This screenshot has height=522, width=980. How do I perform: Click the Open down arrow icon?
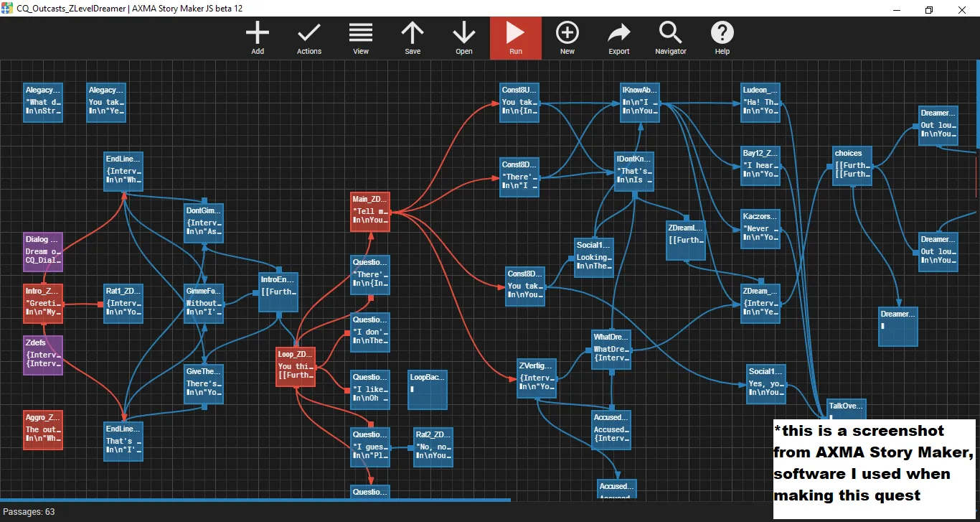[464, 38]
